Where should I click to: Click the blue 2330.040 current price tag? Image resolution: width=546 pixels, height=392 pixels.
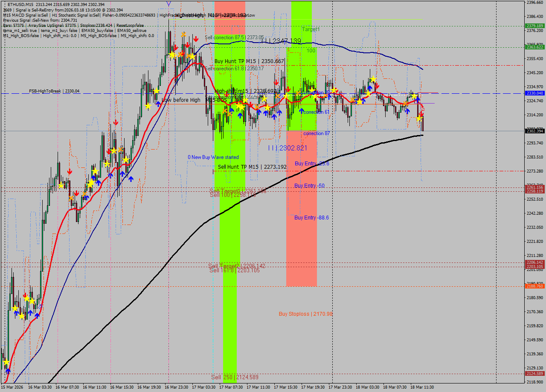pos(534,92)
